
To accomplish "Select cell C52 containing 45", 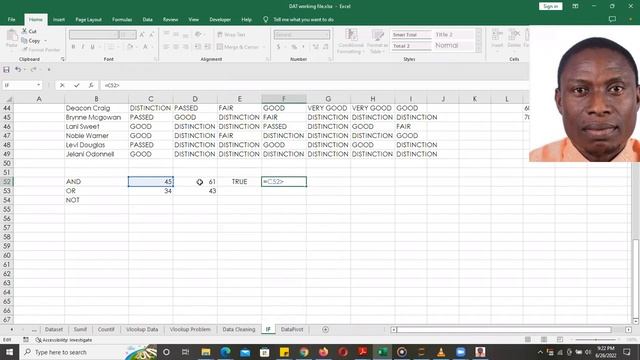I will point(151,182).
